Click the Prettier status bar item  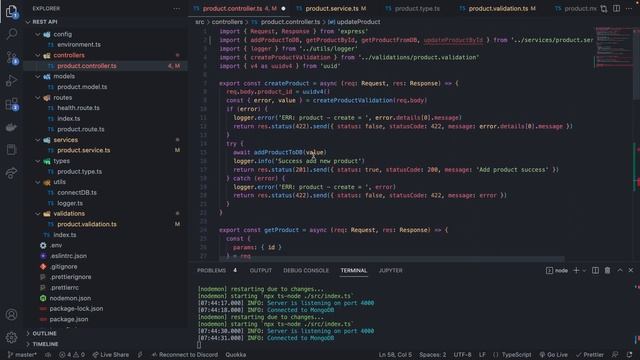click(589, 355)
